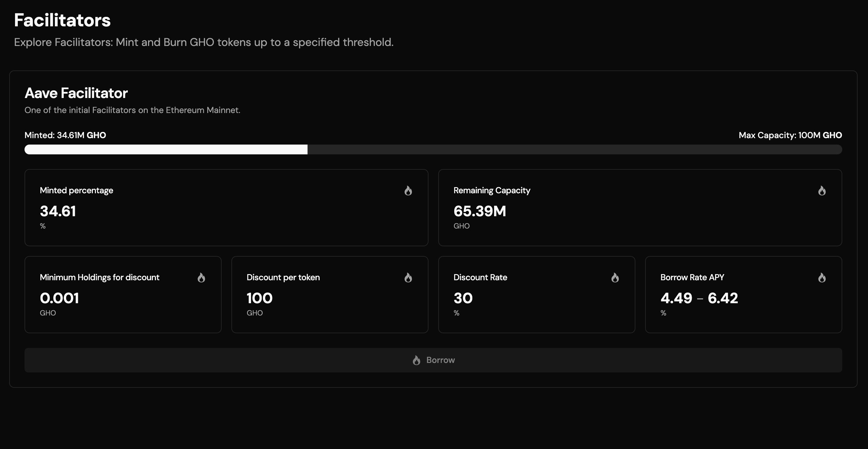Viewport: 868px width, 449px height.
Task: Select the 0.001 minimum holdings value
Action: 59,298
